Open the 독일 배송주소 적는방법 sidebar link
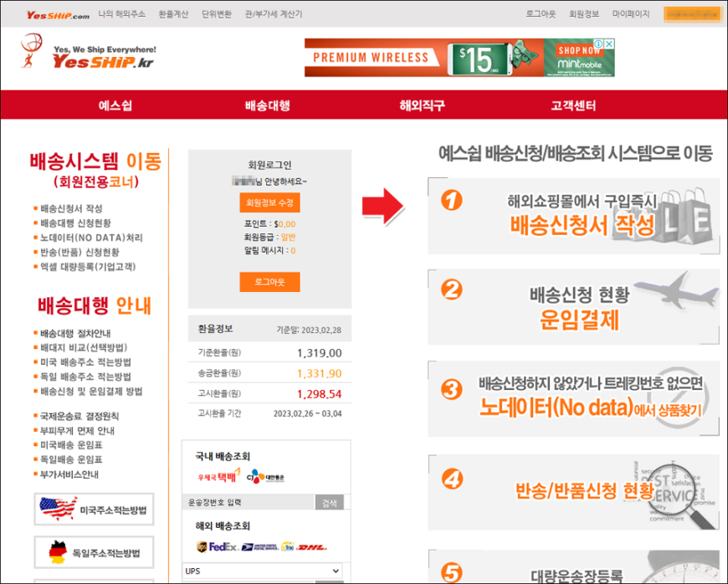Image resolution: width=728 pixels, height=584 pixels. point(85,377)
